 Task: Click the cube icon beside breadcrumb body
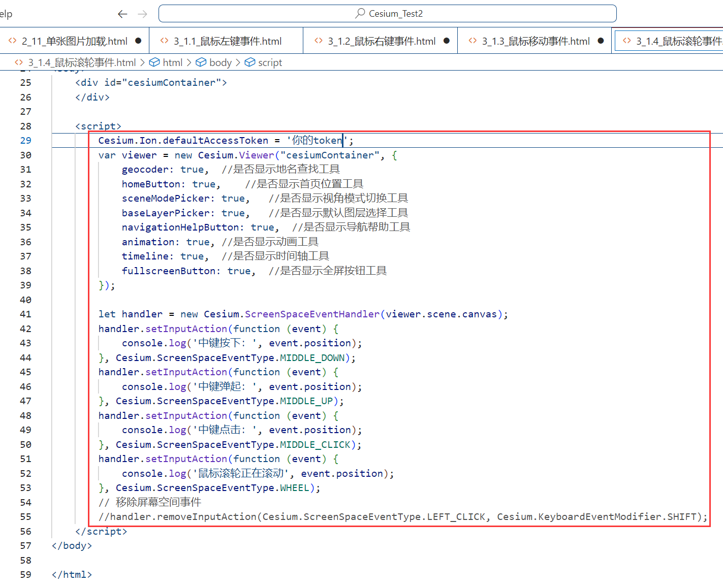[201, 62]
